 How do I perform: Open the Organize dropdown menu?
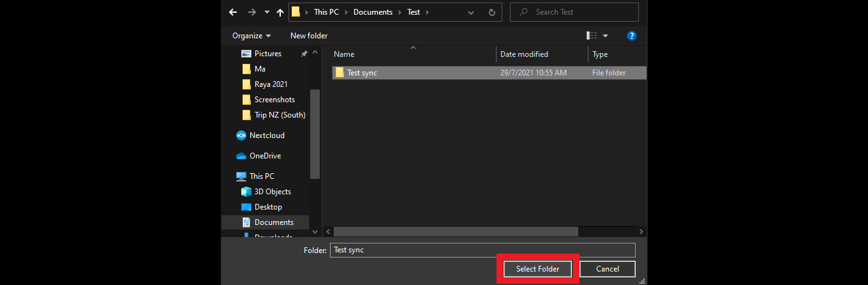click(x=251, y=36)
